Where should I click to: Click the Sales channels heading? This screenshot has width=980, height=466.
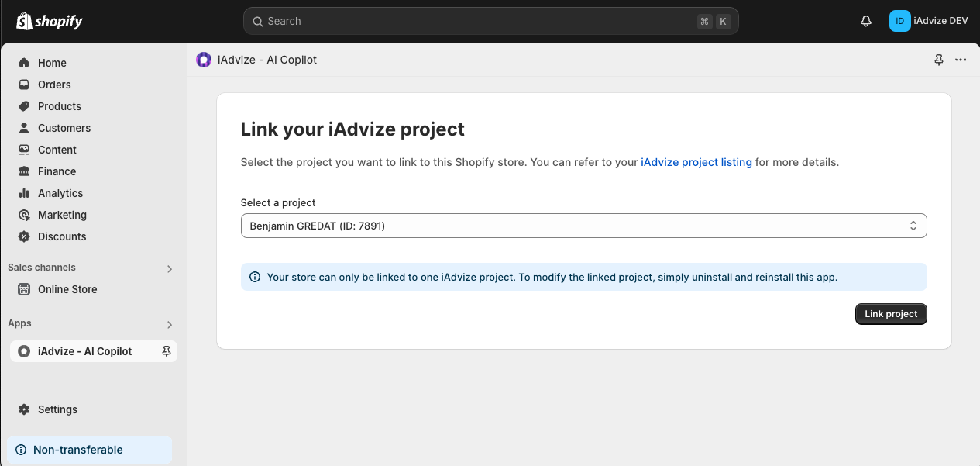pyautogui.click(x=42, y=268)
